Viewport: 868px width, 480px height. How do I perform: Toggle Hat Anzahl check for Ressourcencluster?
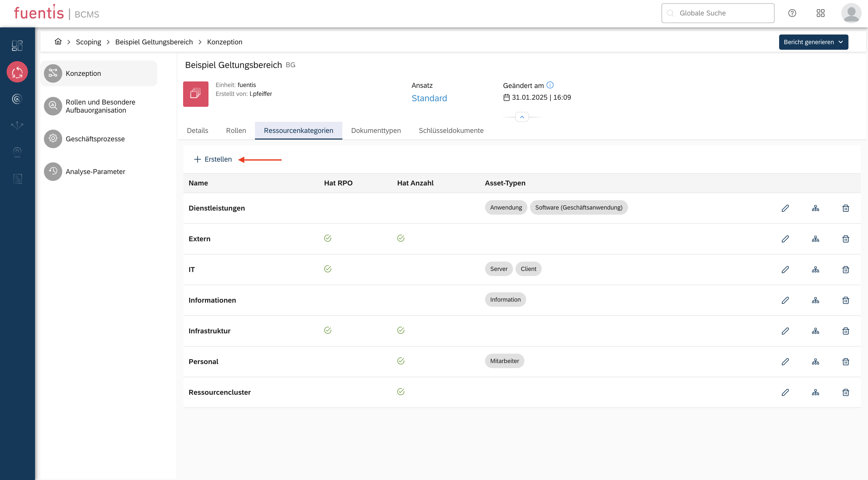pos(400,391)
